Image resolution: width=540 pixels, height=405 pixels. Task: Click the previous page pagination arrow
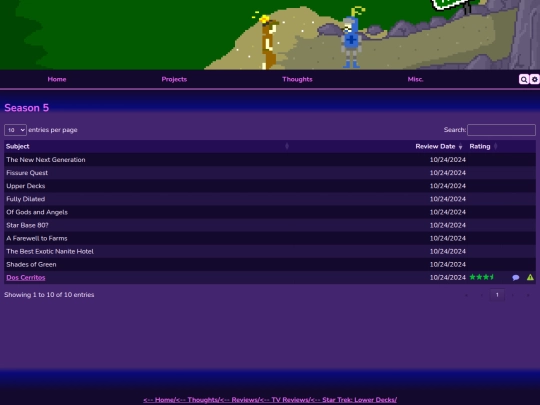click(482, 295)
